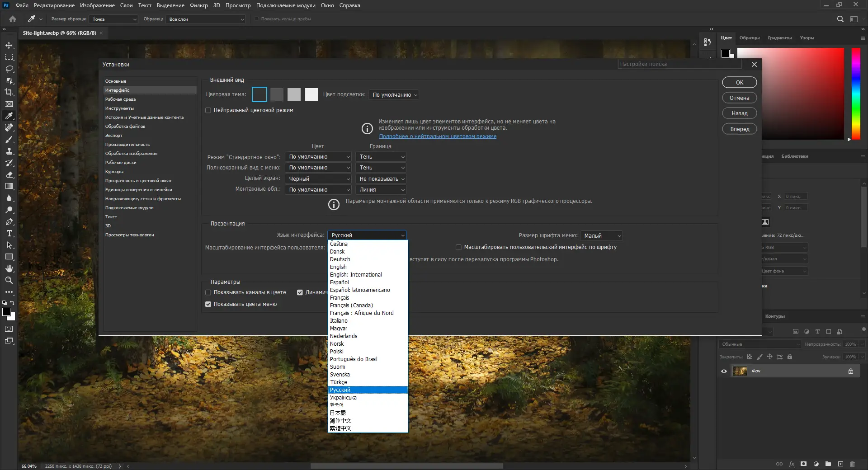Click the Фон layer thumbnail
868x470 pixels.
pyautogui.click(x=740, y=371)
